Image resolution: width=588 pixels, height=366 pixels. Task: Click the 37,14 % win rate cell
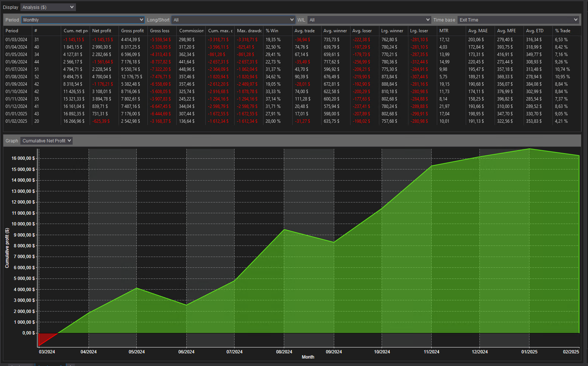(x=273, y=99)
